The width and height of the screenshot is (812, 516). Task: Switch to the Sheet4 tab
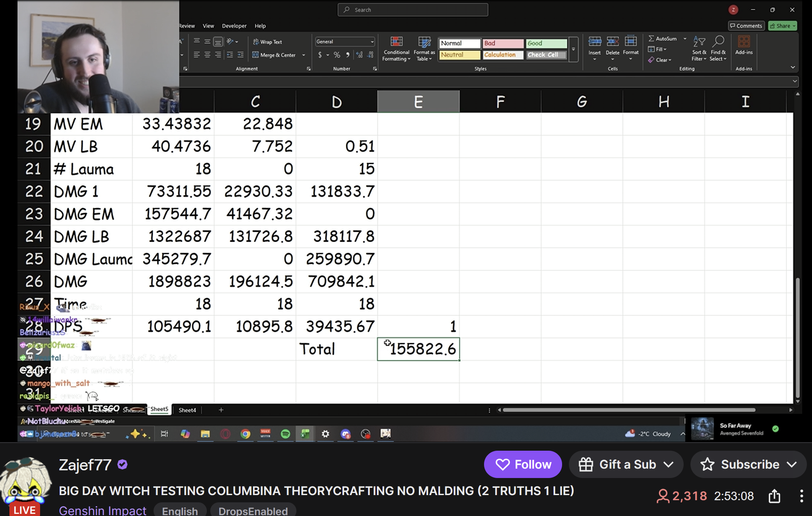187,410
